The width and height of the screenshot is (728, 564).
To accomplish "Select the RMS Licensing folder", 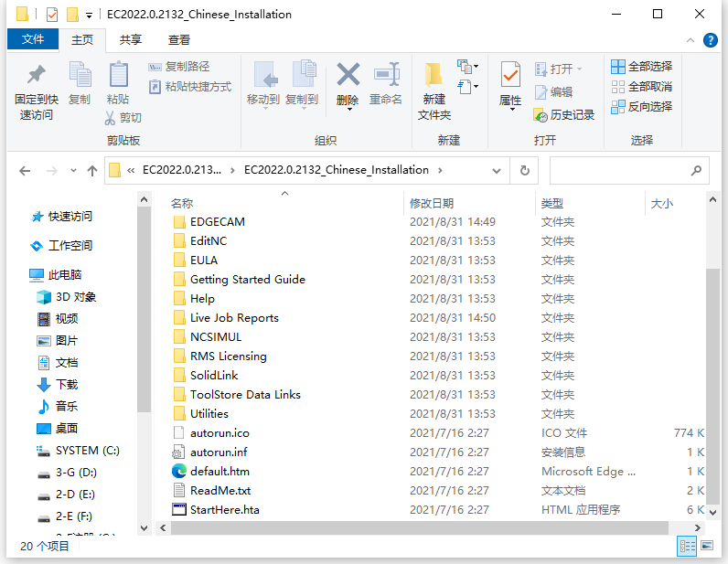I will pyautogui.click(x=219, y=356).
